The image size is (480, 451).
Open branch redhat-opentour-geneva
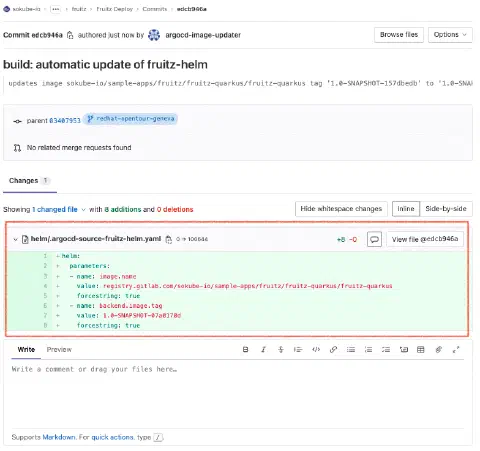coord(130,119)
